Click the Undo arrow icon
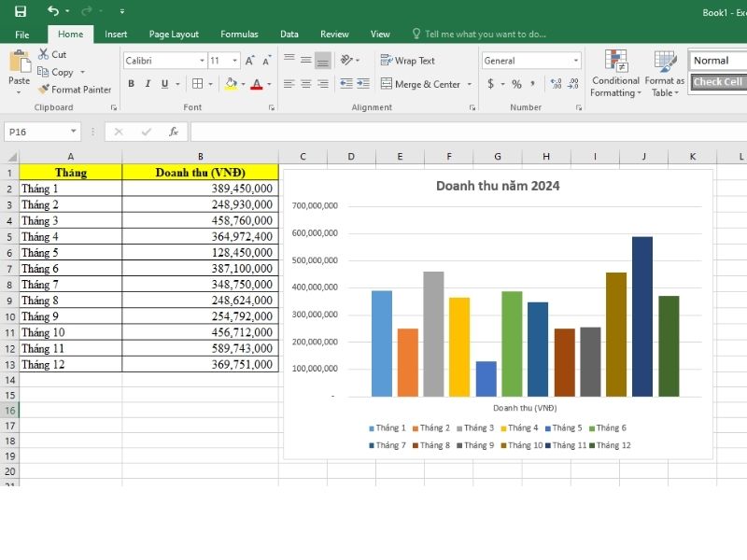The image size is (747, 560). pyautogui.click(x=53, y=11)
